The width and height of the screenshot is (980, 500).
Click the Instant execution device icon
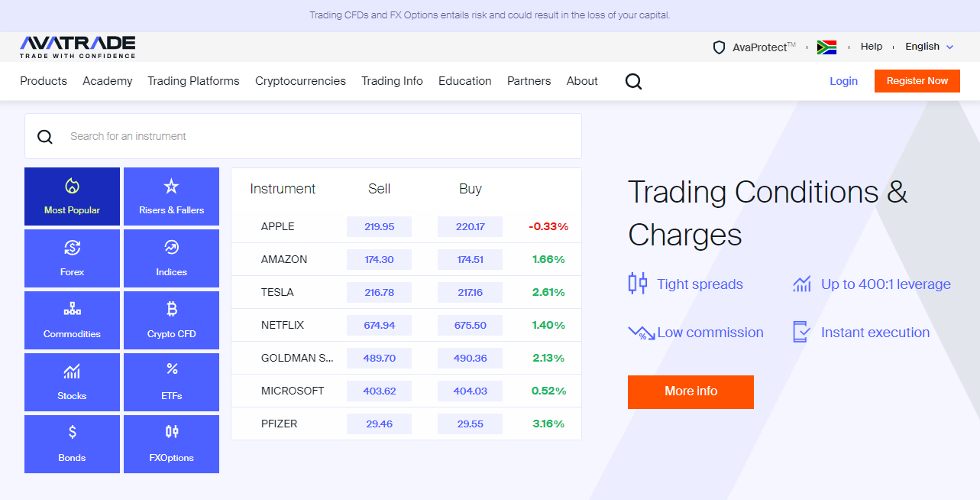(801, 332)
